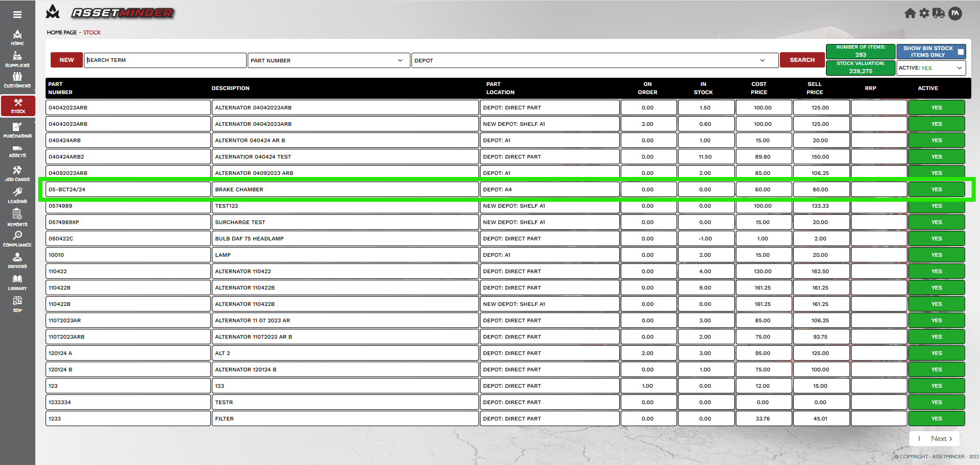The image size is (980, 465).
Task: Toggle active YES for brake chamber row
Action: click(937, 189)
